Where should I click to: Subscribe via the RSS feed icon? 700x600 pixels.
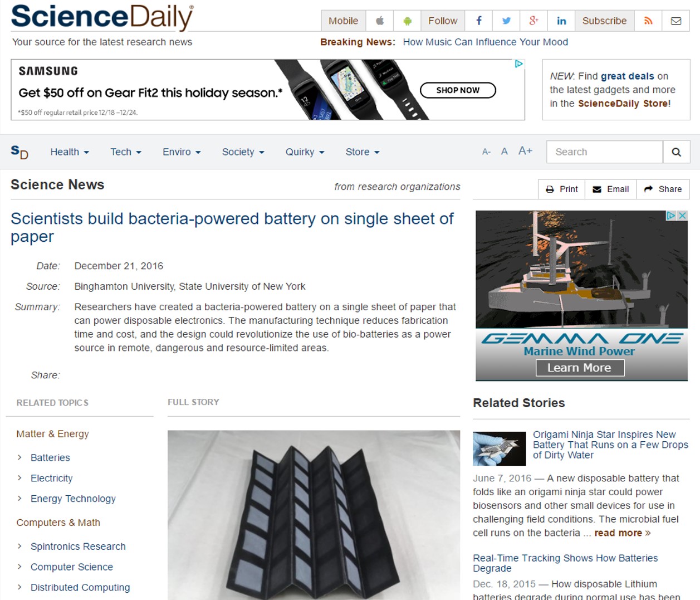pyautogui.click(x=648, y=21)
